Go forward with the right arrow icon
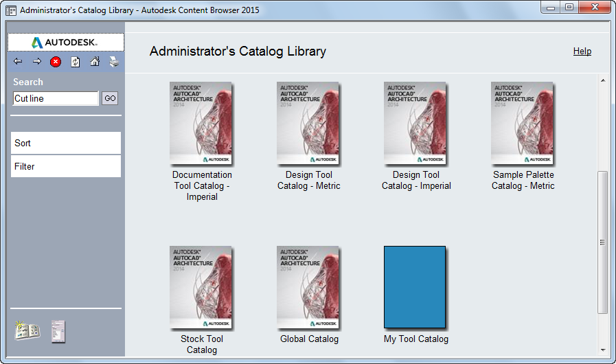616x364 pixels. click(37, 61)
